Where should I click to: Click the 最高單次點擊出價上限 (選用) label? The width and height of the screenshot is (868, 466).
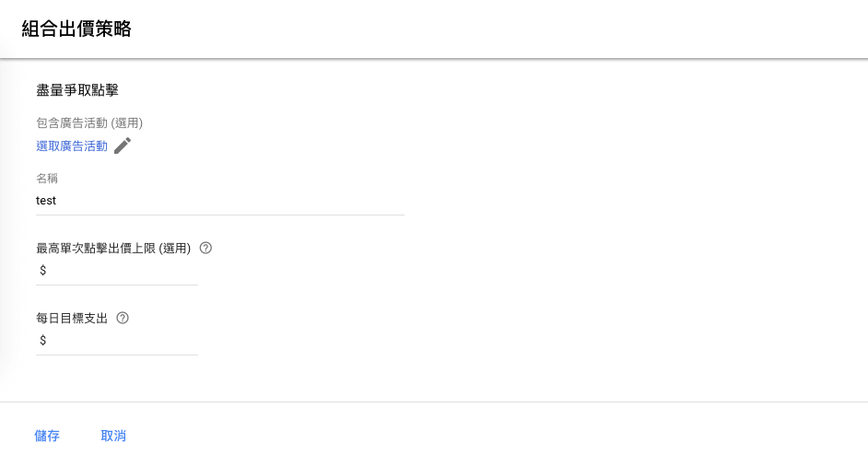[x=113, y=248]
